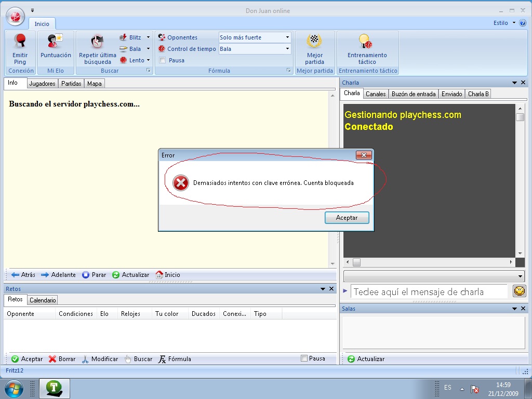Switch to the Calendario tab
532x399 pixels.
click(43, 300)
